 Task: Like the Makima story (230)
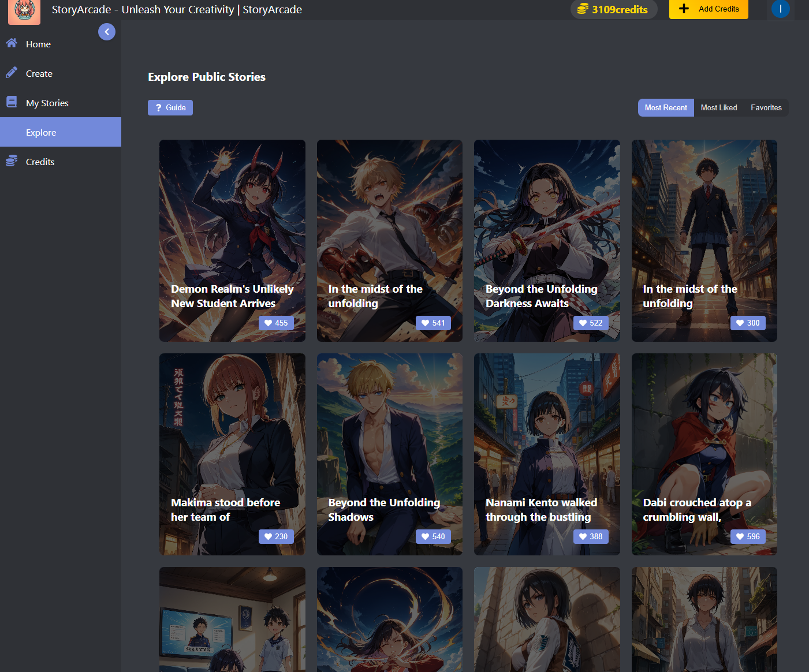tap(276, 536)
